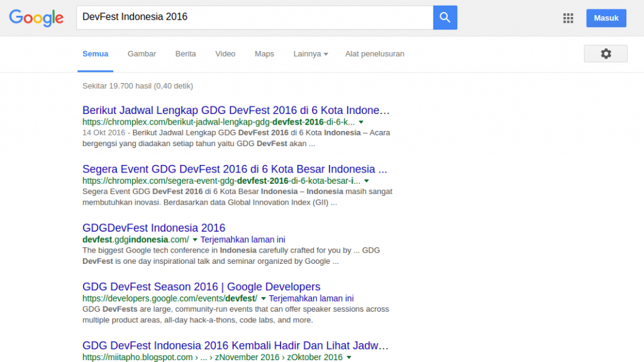Switch to the Berita tab
This screenshot has height=362, width=644.
[x=186, y=54]
